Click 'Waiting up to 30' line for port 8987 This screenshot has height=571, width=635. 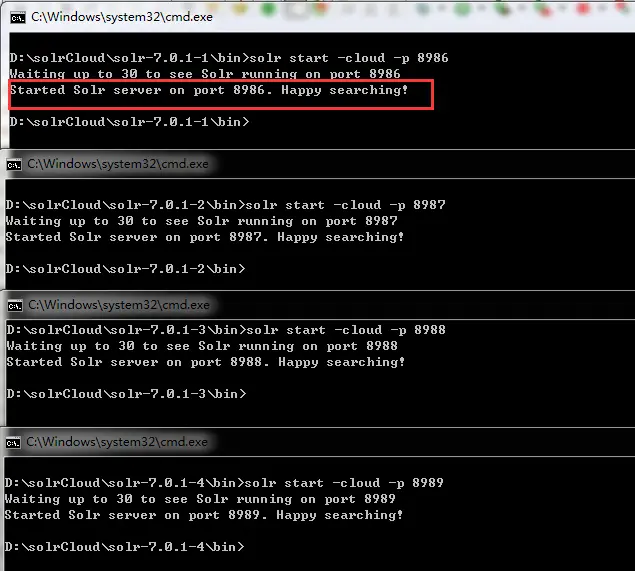tap(201, 221)
